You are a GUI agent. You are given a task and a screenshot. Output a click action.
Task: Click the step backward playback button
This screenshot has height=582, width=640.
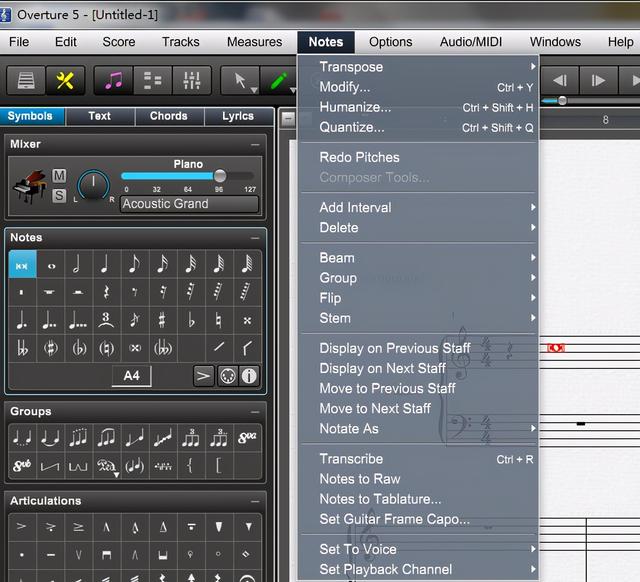pos(560,80)
